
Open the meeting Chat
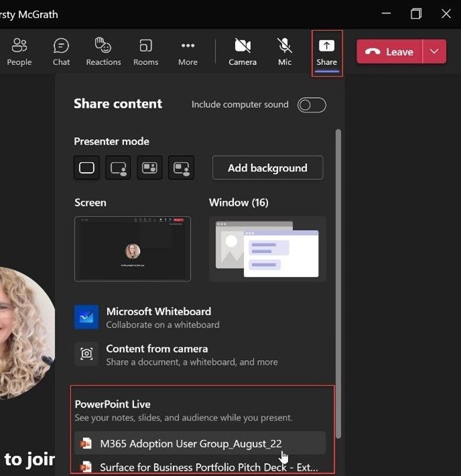coord(61,52)
